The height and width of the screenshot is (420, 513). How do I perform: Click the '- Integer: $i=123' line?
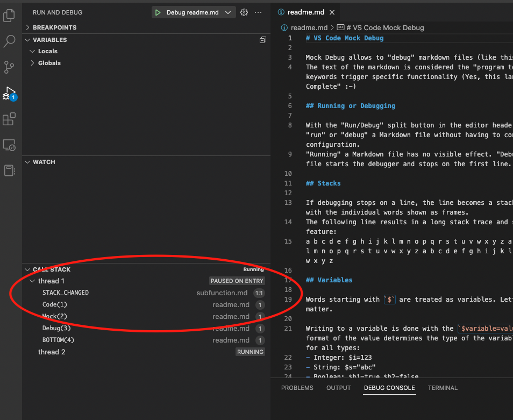[339, 358]
